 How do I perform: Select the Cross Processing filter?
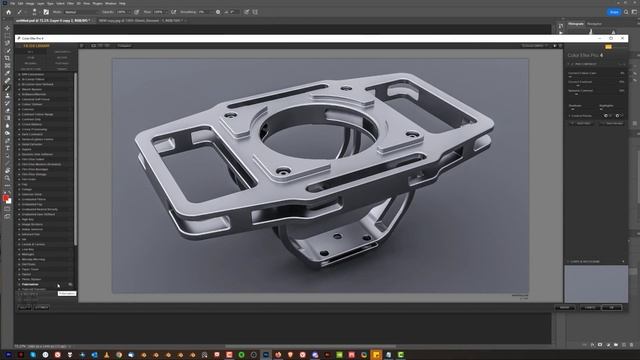(35, 129)
